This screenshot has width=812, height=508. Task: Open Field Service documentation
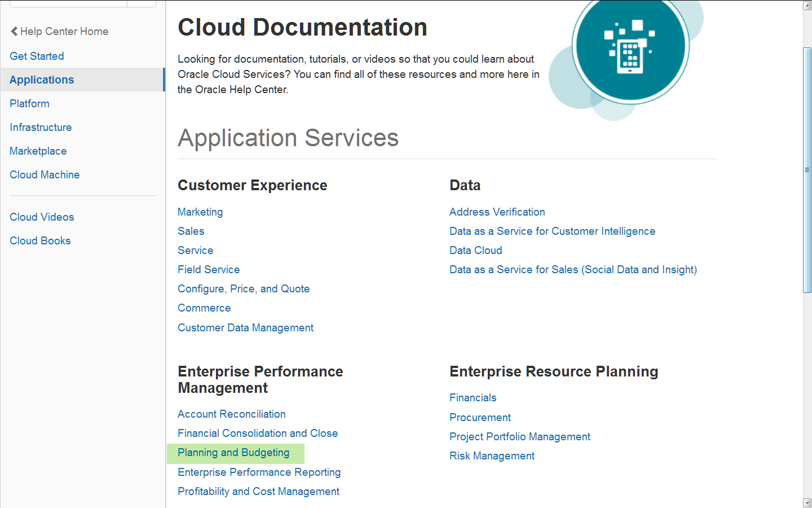209,269
